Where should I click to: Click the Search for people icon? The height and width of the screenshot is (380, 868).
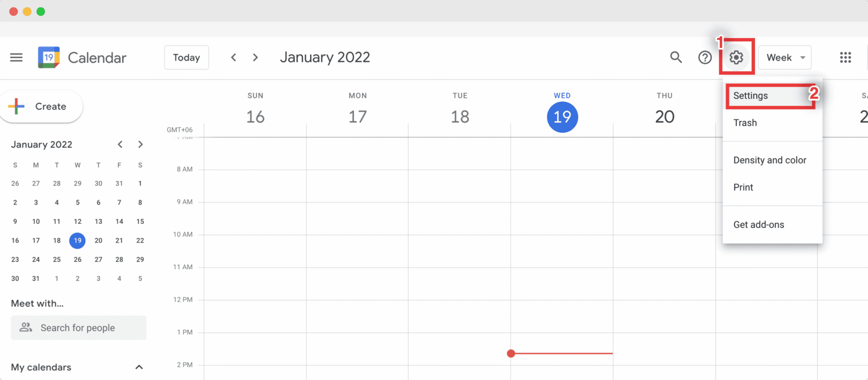click(25, 327)
